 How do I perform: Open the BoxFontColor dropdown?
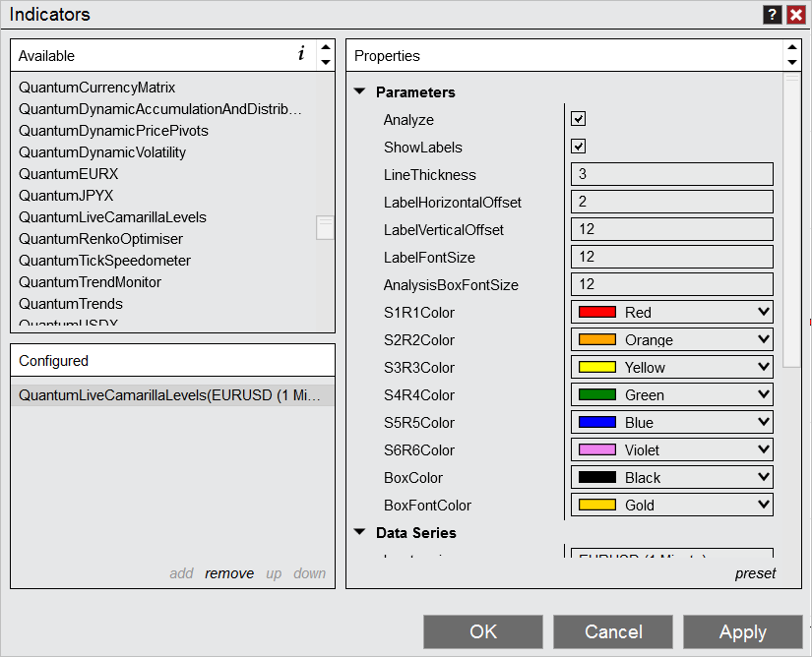point(672,505)
